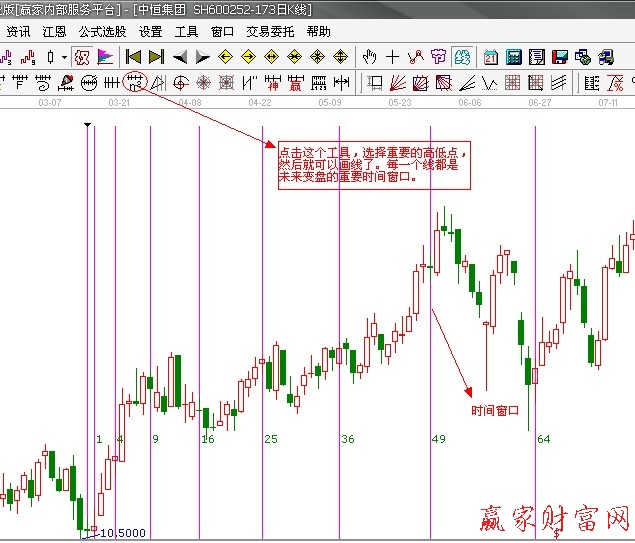Open the 交易委托 menu

pyautogui.click(x=272, y=31)
